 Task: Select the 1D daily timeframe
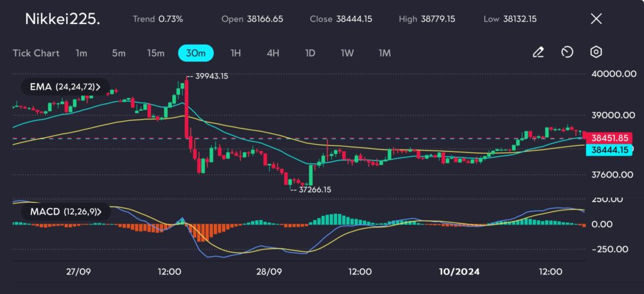tap(309, 53)
